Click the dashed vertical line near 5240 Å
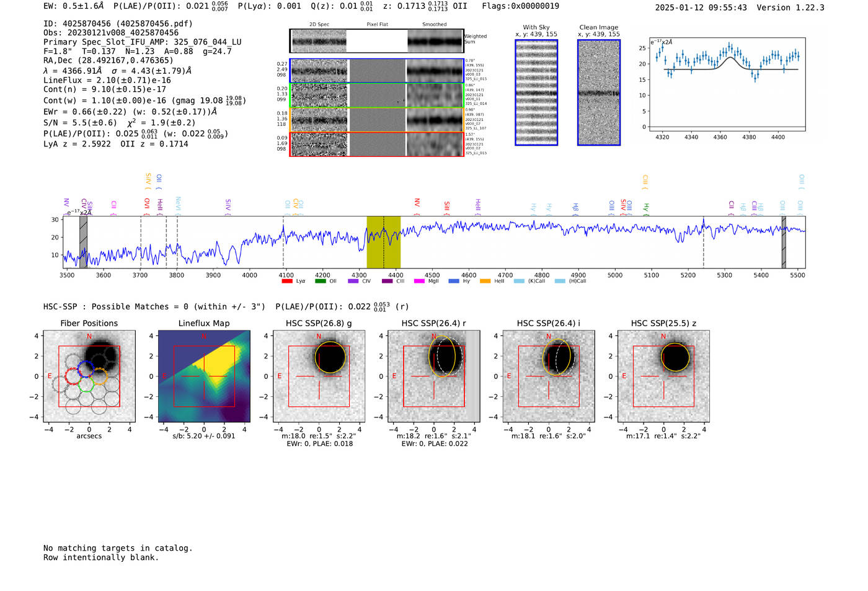 (703, 242)
